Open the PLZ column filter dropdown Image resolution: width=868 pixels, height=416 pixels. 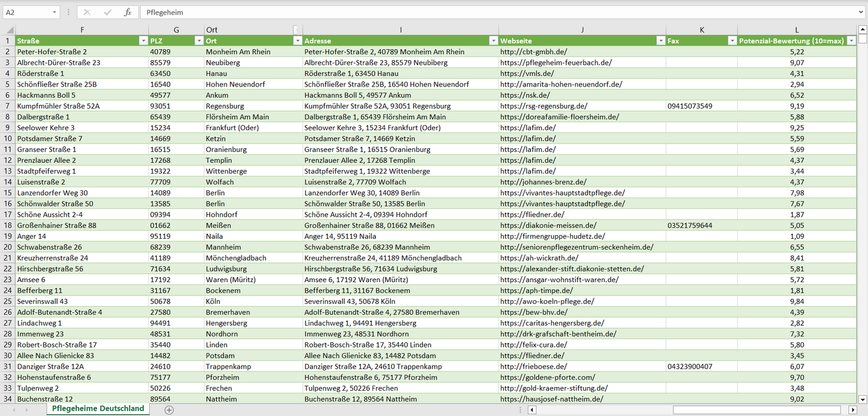[x=199, y=41]
